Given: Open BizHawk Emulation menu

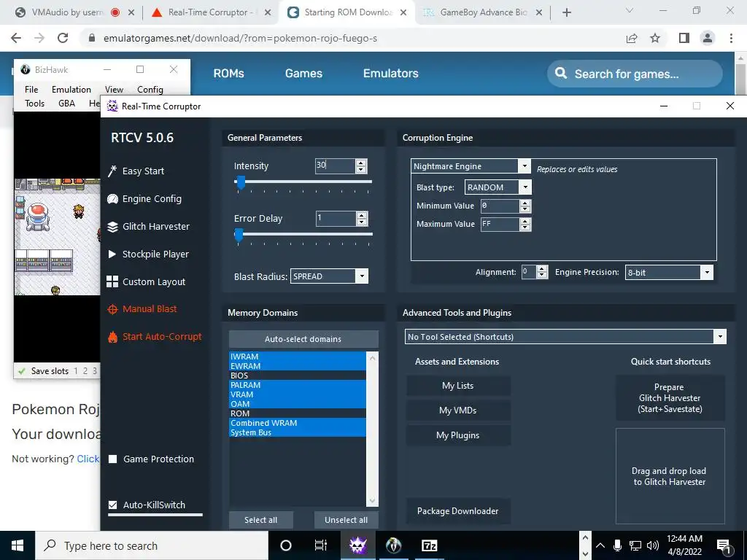Looking at the screenshot, I should 71,90.
